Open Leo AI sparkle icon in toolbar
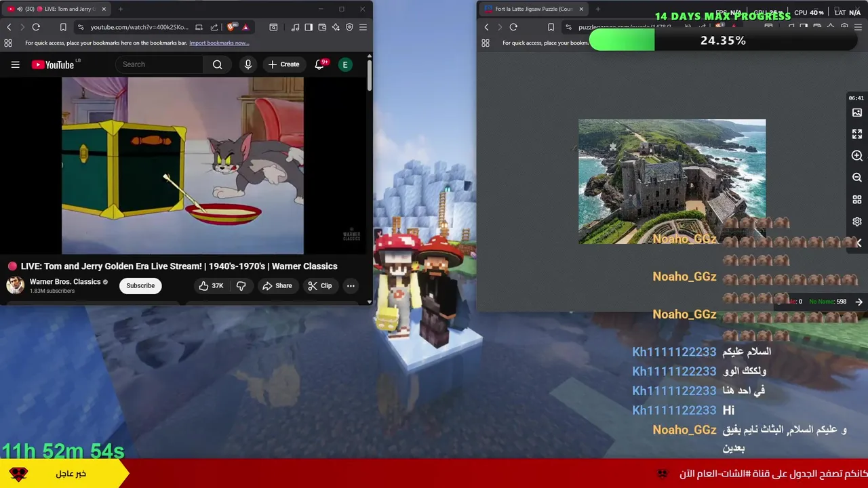Screen dimensions: 868x488 point(336,27)
